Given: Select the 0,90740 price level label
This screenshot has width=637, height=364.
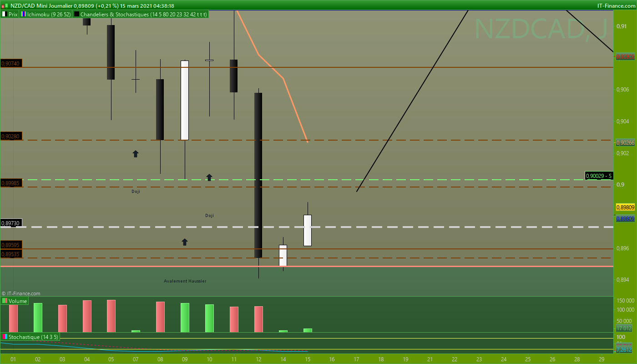Looking at the screenshot, I should point(10,64).
